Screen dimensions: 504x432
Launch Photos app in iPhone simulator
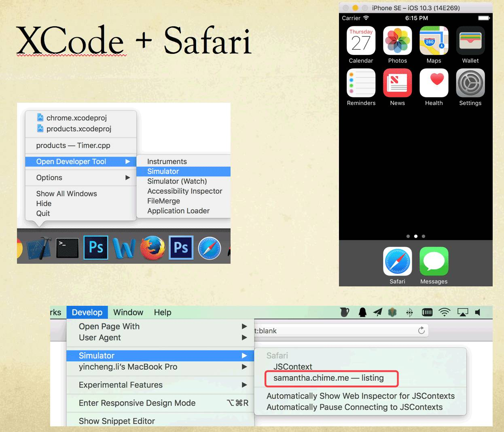[x=397, y=40]
